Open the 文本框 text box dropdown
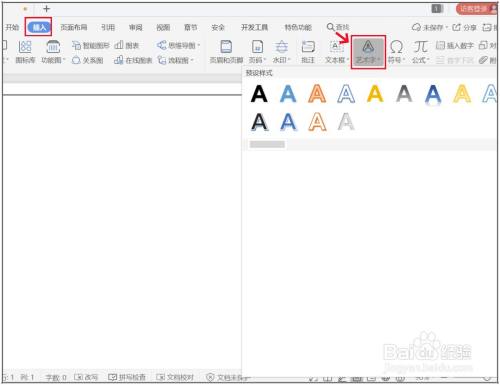 [337, 52]
